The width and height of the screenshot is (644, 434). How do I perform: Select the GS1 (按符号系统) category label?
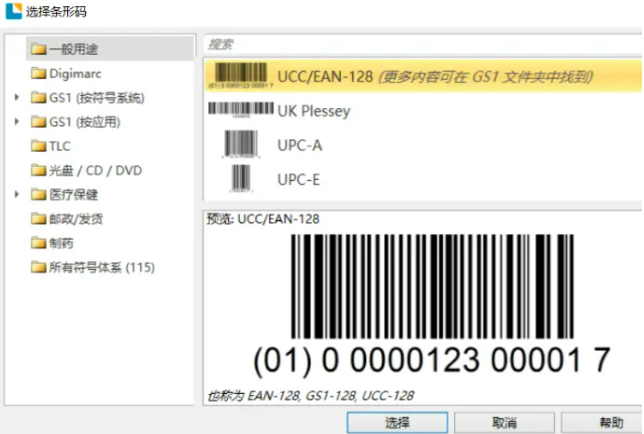[97, 98]
